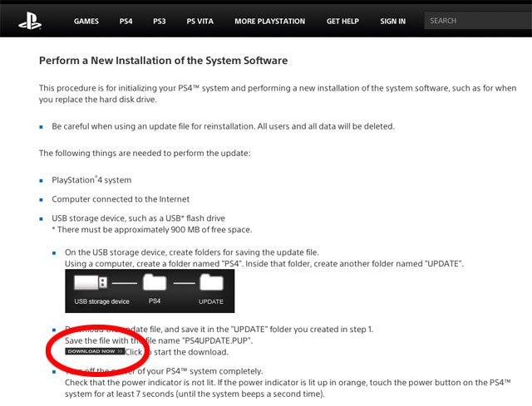This screenshot has height=406, width=532.
Task: Focus the SEARCH input field
Action: coord(478,21)
